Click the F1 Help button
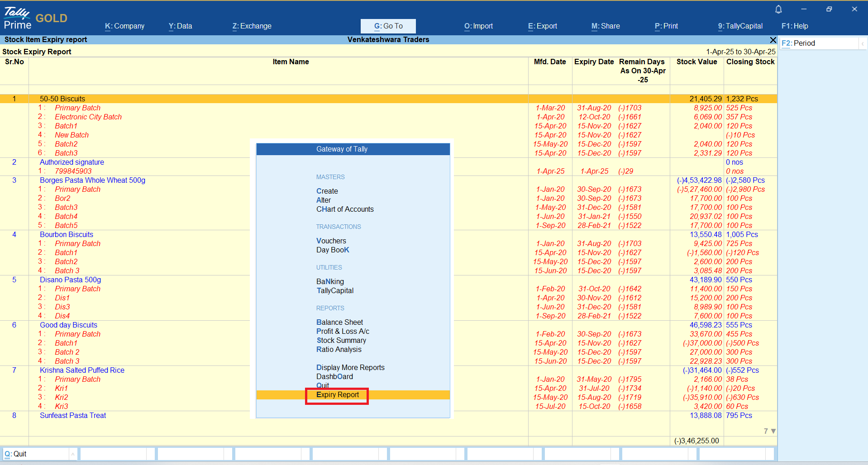This screenshot has width=868, height=465. [794, 26]
